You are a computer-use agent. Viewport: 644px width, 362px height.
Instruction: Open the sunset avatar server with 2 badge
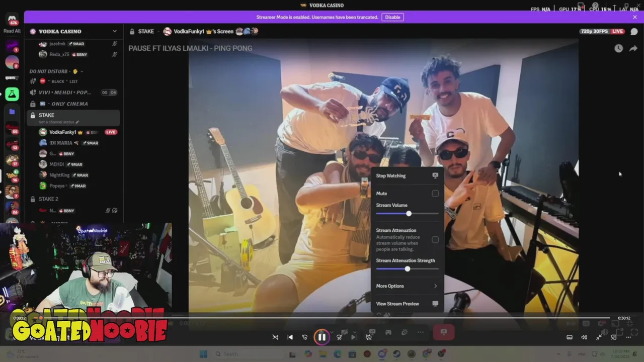point(12,62)
